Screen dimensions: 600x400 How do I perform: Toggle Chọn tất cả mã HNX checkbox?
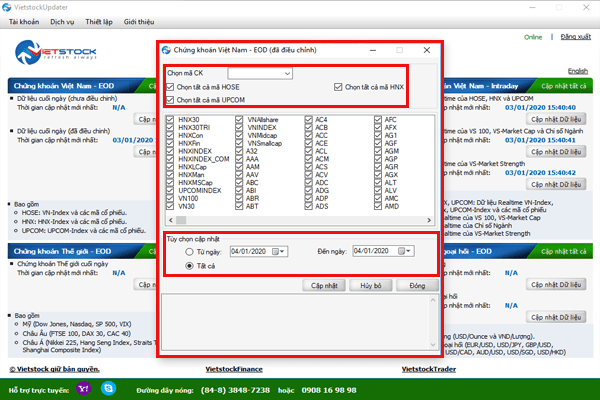[338, 87]
